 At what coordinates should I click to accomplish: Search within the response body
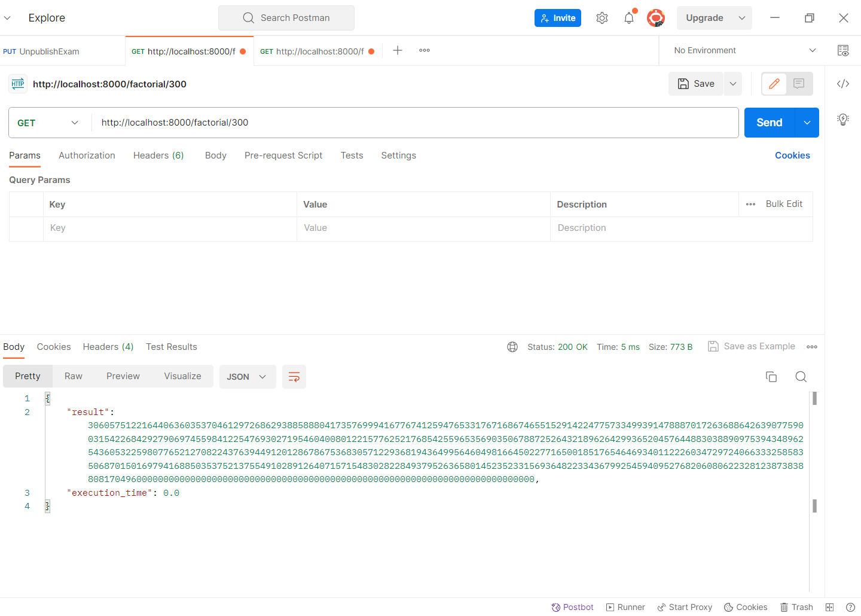801,377
